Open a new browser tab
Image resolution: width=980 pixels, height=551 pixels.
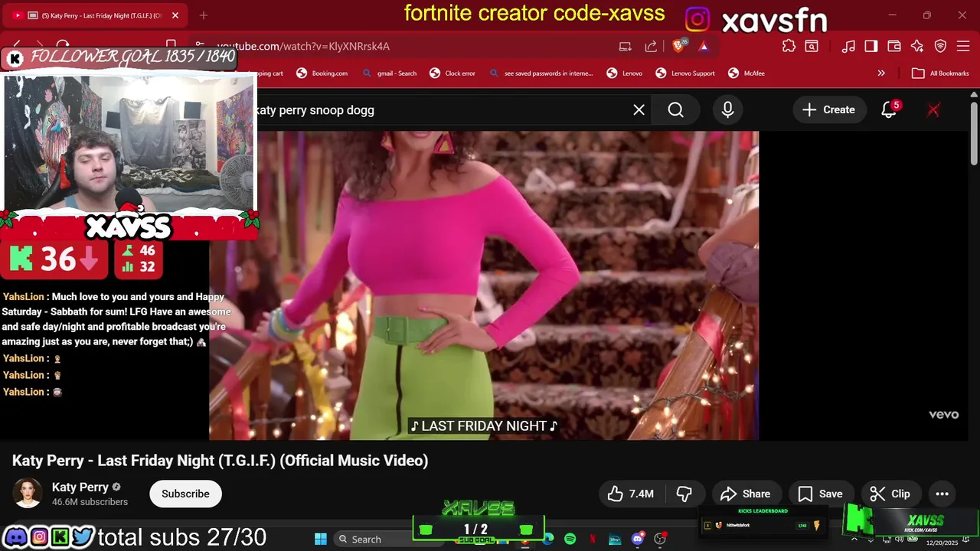click(204, 15)
